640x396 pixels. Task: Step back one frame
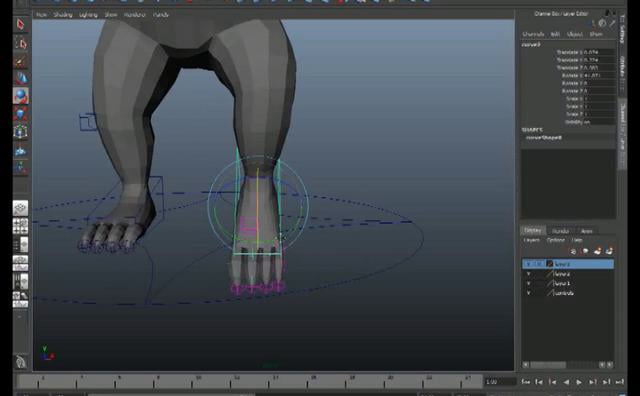coord(539,382)
